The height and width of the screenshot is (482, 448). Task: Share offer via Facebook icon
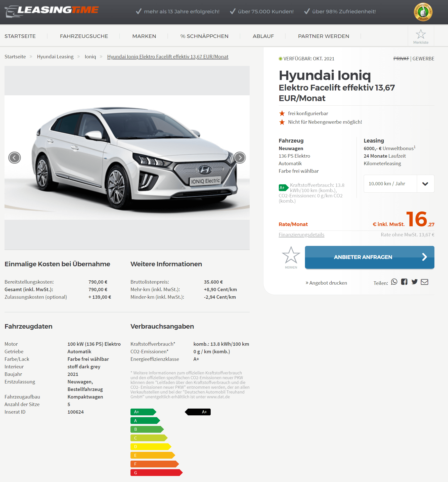pyautogui.click(x=404, y=282)
